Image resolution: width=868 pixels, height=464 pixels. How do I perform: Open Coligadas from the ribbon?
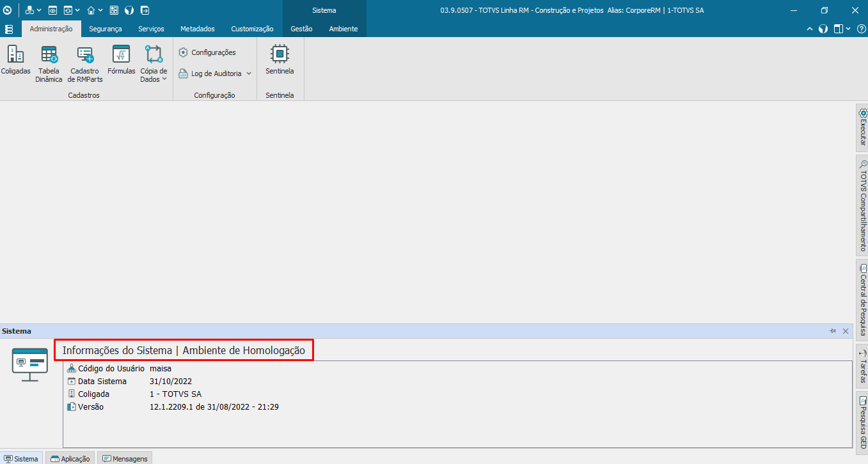[15, 61]
